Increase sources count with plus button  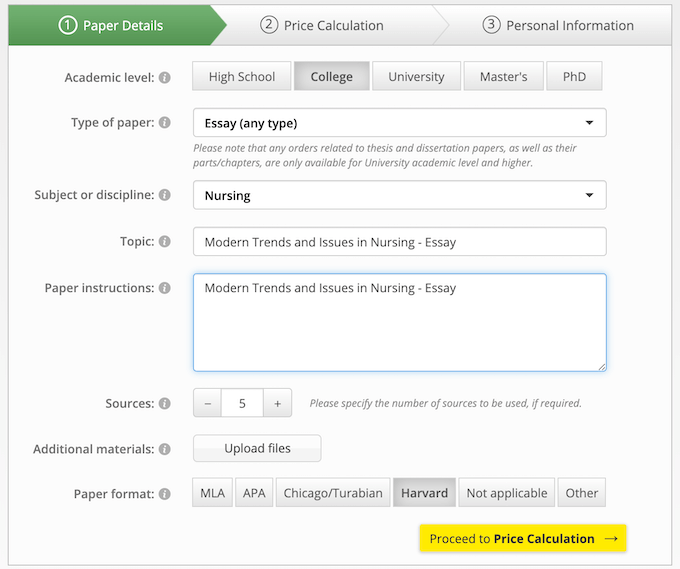coord(277,404)
